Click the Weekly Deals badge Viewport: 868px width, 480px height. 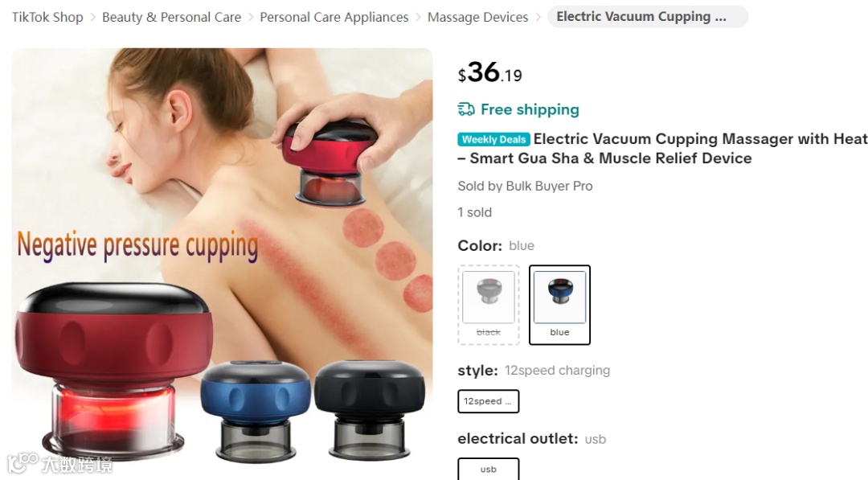tap(493, 140)
